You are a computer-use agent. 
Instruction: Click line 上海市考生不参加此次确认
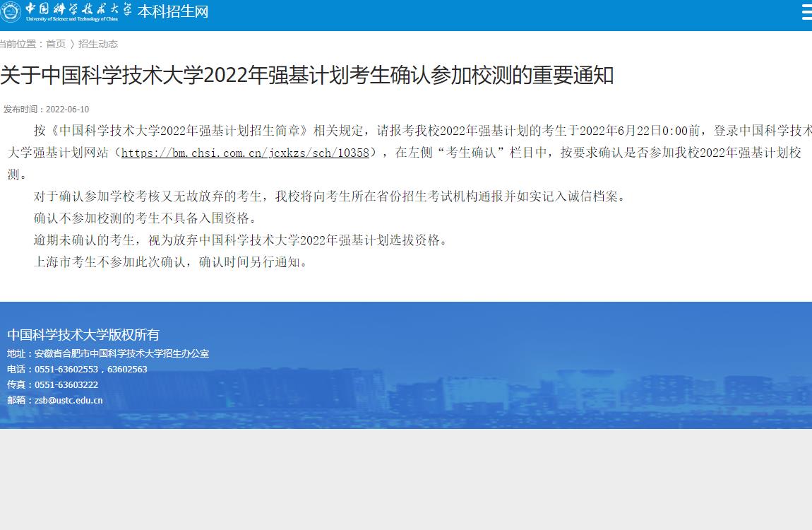point(172,261)
